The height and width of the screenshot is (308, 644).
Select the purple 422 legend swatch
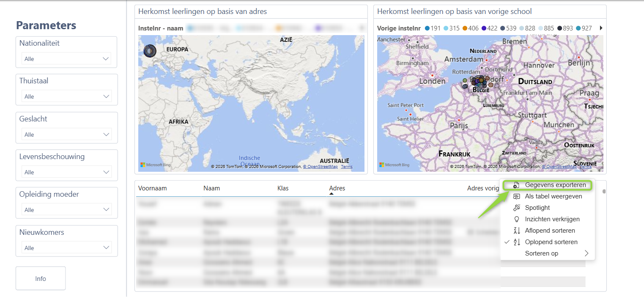[x=484, y=28]
